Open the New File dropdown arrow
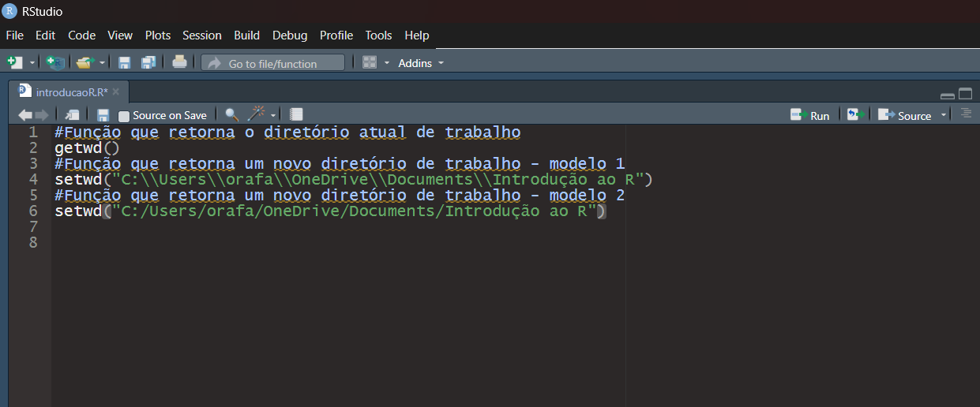980x407 pixels. pos(32,63)
